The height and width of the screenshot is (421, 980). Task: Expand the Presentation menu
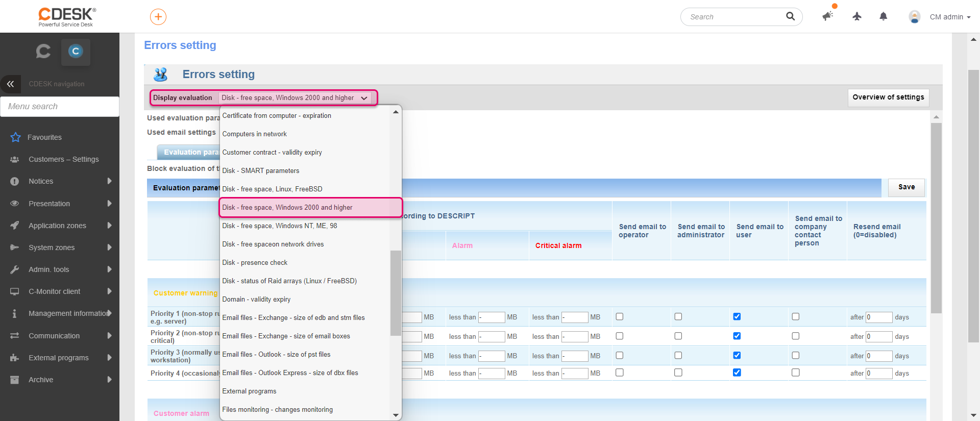(109, 203)
